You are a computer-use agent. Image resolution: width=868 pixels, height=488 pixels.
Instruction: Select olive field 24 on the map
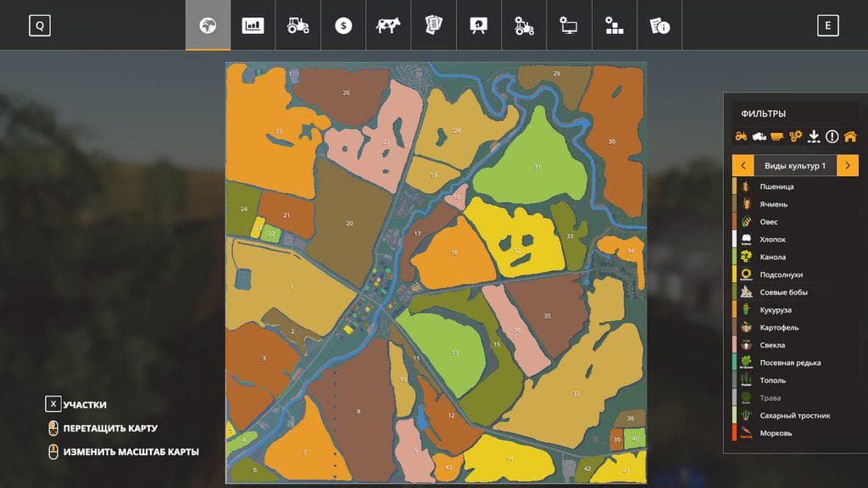point(242,209)
